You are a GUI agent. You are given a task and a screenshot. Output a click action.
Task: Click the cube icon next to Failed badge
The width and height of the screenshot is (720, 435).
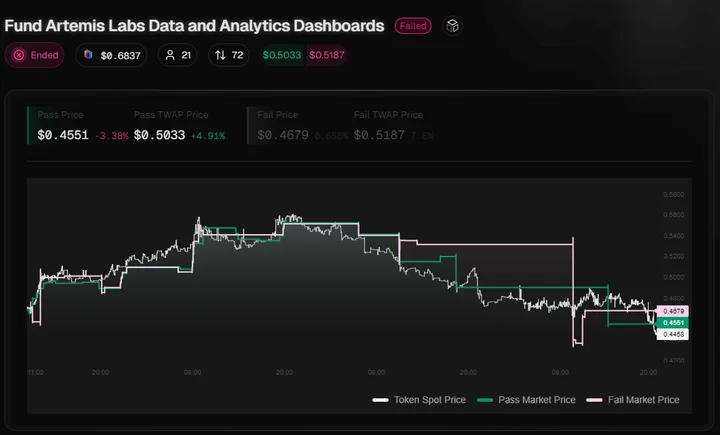[452, 26]
